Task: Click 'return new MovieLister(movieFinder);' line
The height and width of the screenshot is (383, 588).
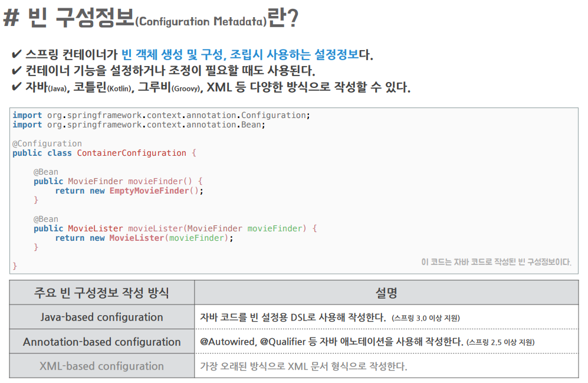Action: tap(144, 238)
